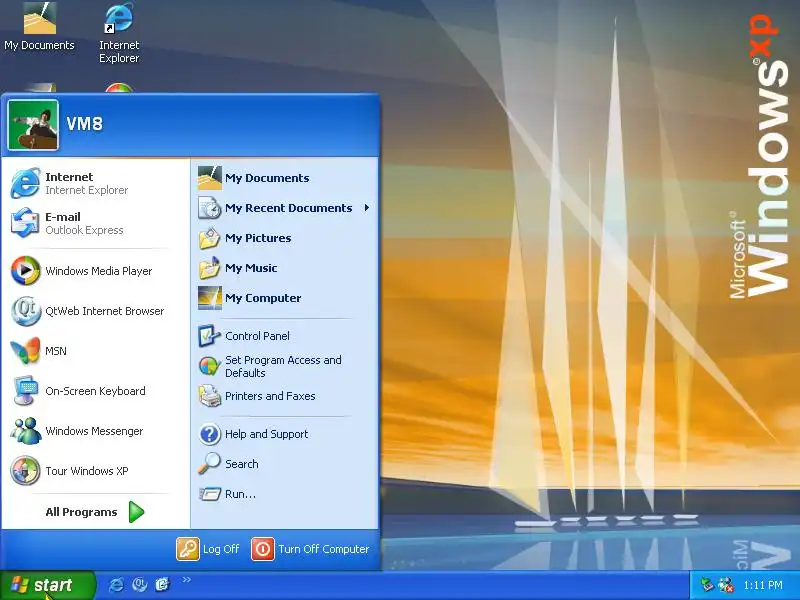Click the network tray icon with red X
This screenshot has width=800, height=600.
pos(726,585)
